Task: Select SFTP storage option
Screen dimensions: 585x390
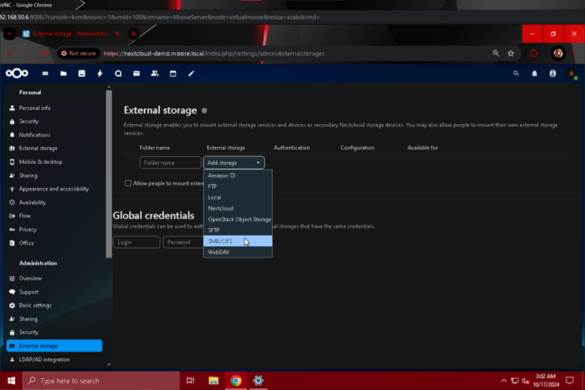Action: point(238,230)
